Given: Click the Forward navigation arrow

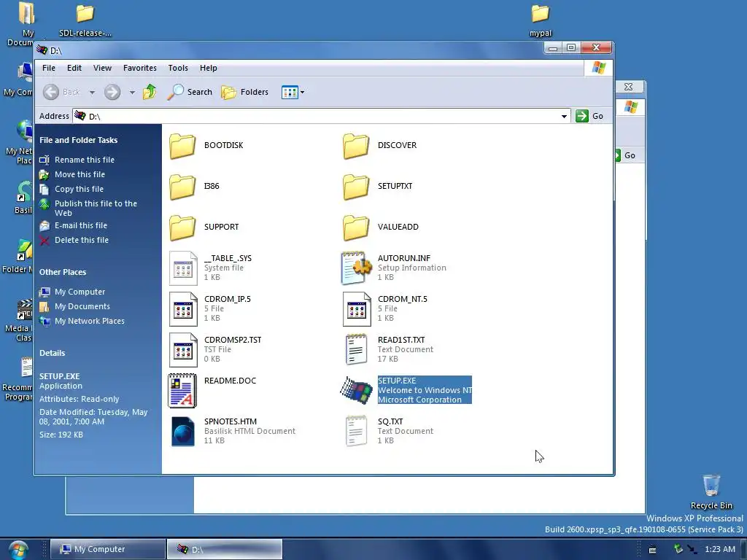Looking at the screenshot, I should (112, 92).
